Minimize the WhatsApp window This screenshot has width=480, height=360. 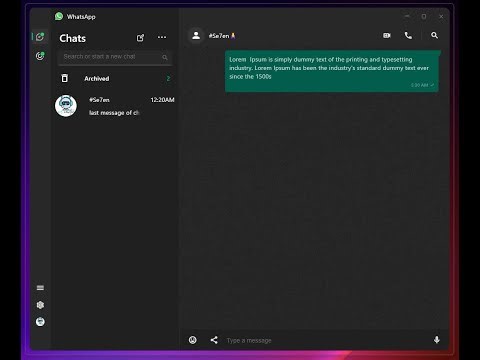pyautogui.click(x=407, y=16)
